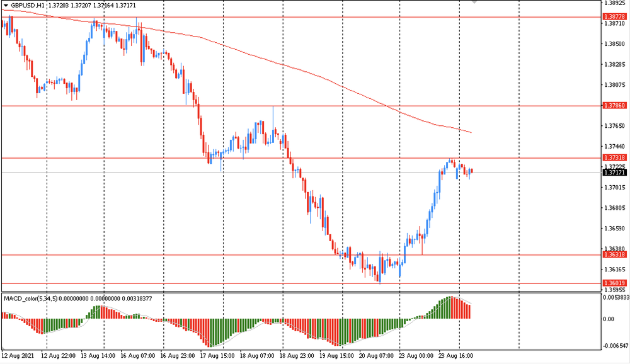Screen dimensions: 630x364
Task: Click the black current price label 1.37171
Action: [x=614, y=172]
